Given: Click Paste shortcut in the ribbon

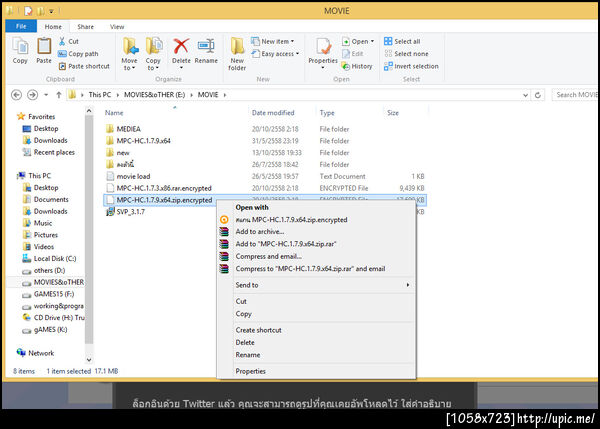Looking at the screenshot, I should pyautogui.click(x=84, y=66).
